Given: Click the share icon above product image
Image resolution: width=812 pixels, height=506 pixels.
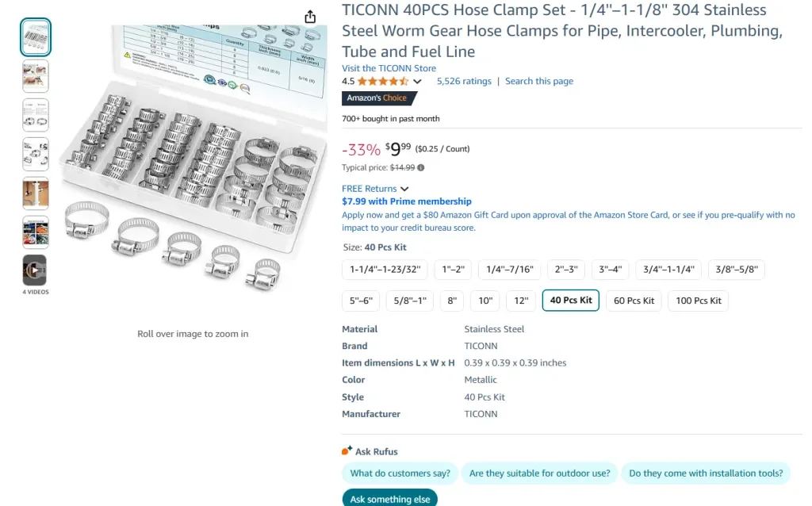Looking at the screenshot, I should pos(310,17).
